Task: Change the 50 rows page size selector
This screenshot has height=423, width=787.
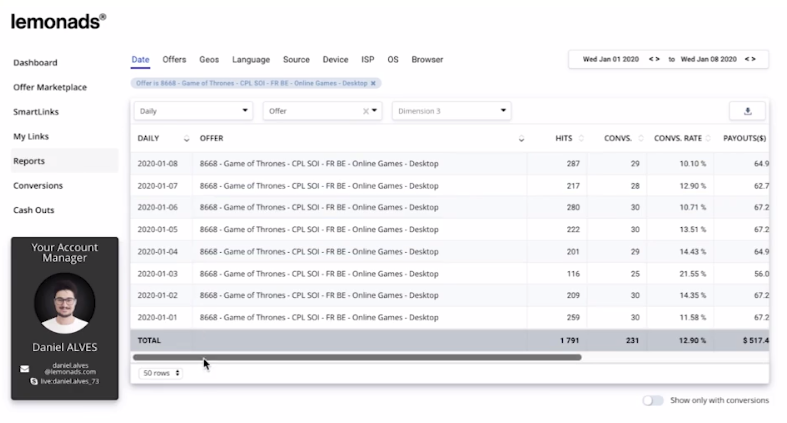Action: [162, 373]
